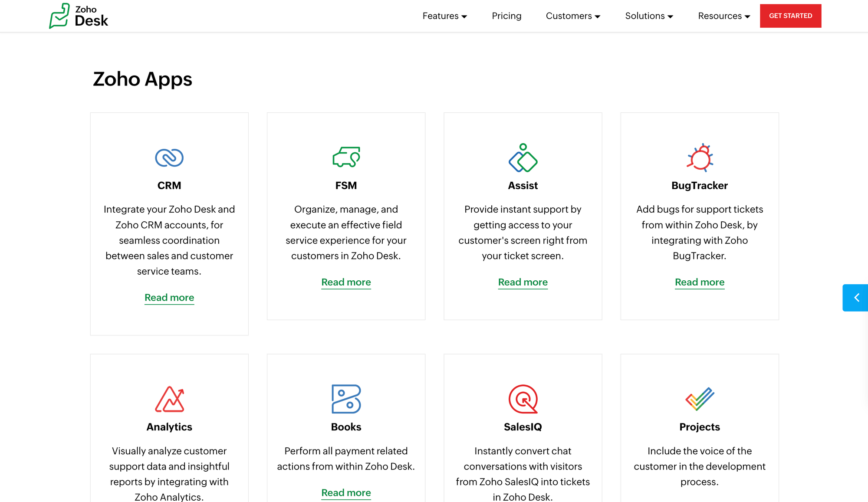The image size is (868, 502).
Task: Click the side panel chevron on right edge
Action: 857,298
